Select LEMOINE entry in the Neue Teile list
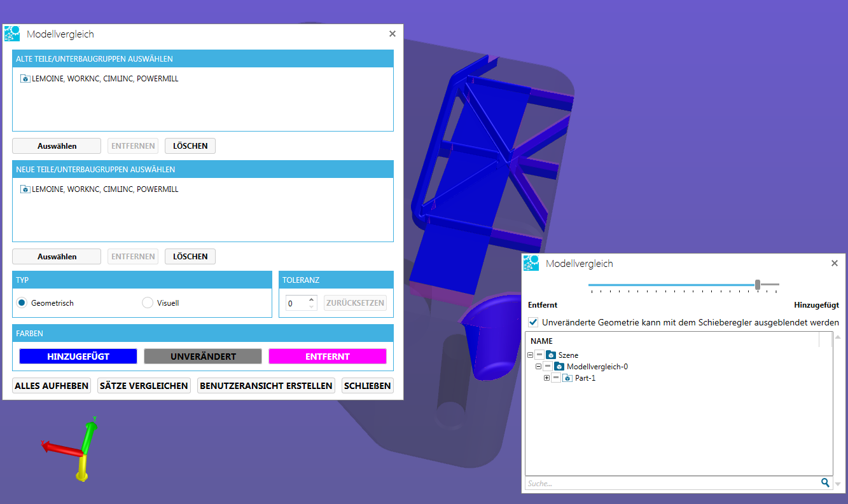Screen dimensions: 848x504 pos(99,189)
